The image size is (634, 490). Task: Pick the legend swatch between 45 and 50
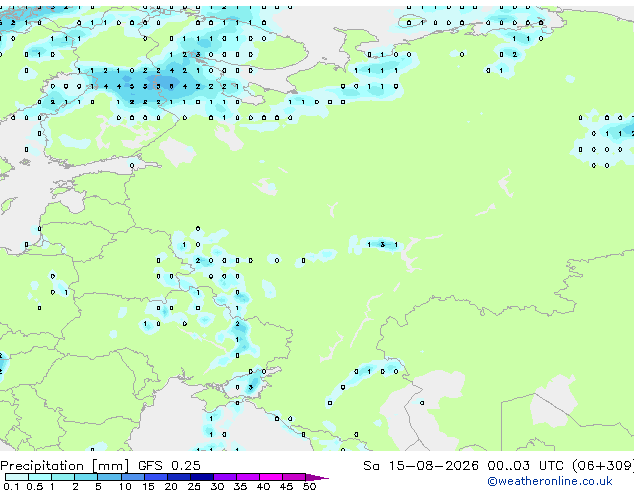pos(294,477)
